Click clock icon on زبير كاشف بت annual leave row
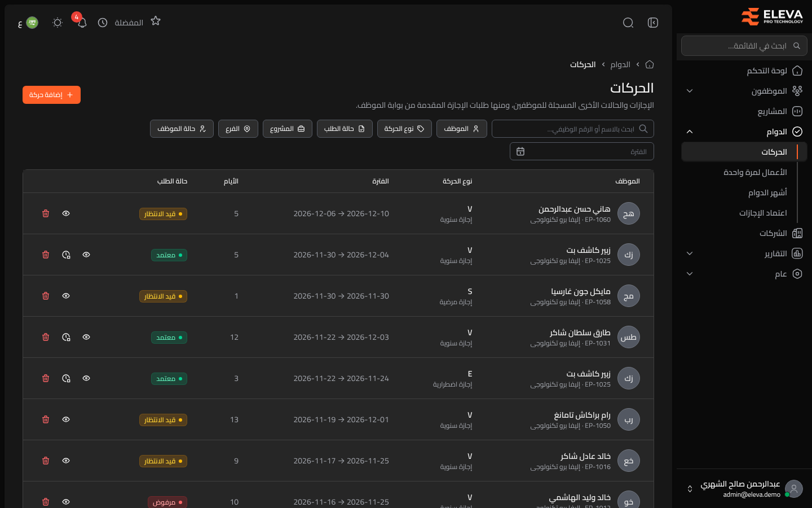This screenshot has height=508, width=812. click(66, 255)
